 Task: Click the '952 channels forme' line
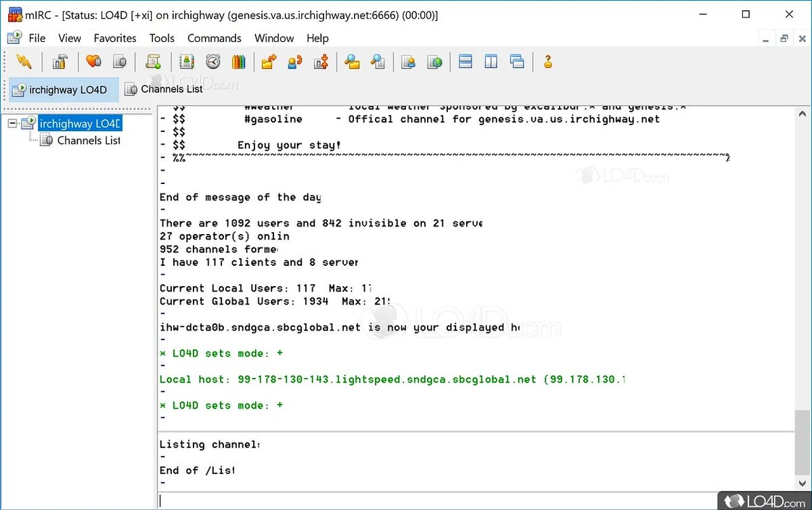(218, 250)
